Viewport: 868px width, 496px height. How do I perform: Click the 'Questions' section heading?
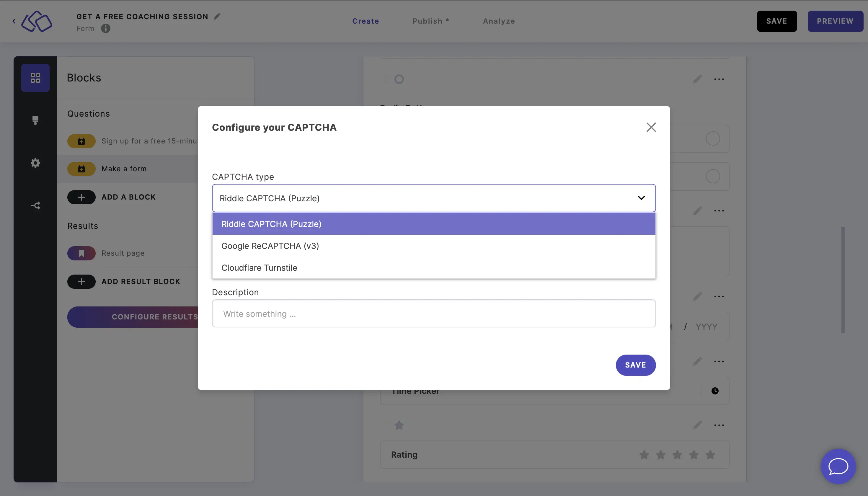(89, 113)
